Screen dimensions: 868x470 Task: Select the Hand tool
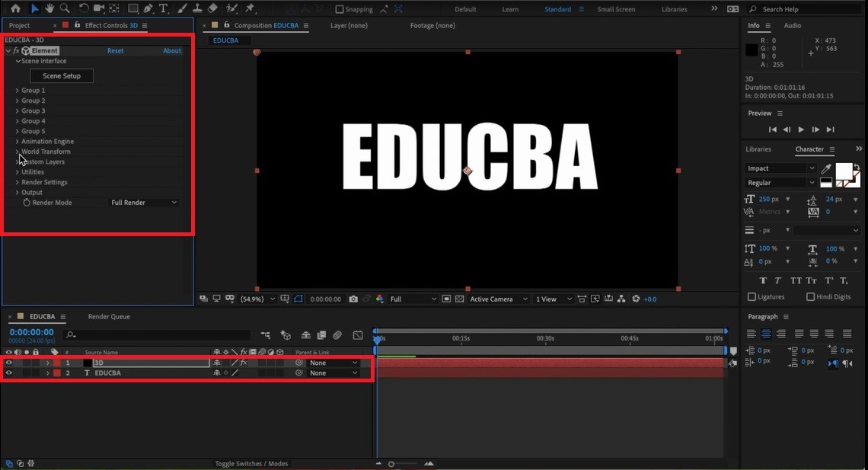pyautogui.click(x=50, y=9)
